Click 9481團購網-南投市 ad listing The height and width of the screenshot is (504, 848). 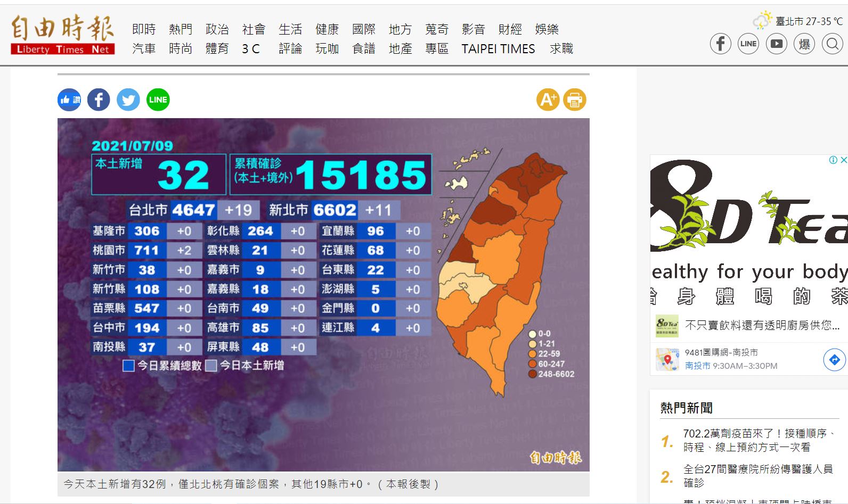point(721,352)
